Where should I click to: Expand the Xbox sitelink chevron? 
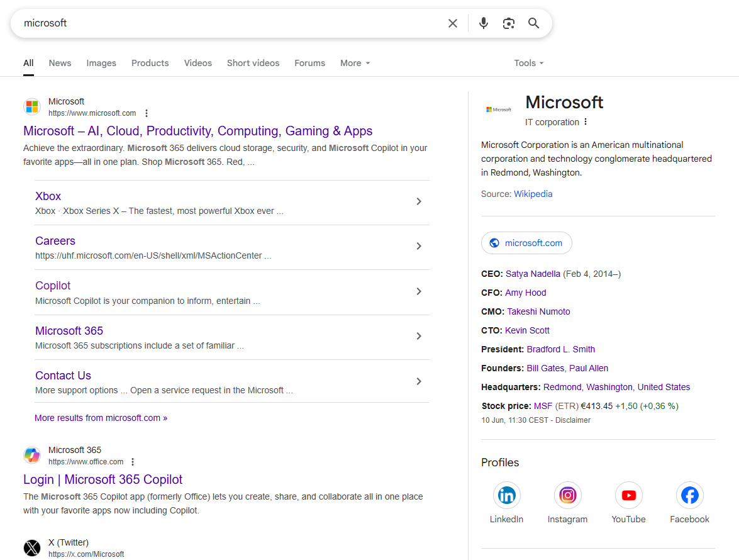pos(418,201)
